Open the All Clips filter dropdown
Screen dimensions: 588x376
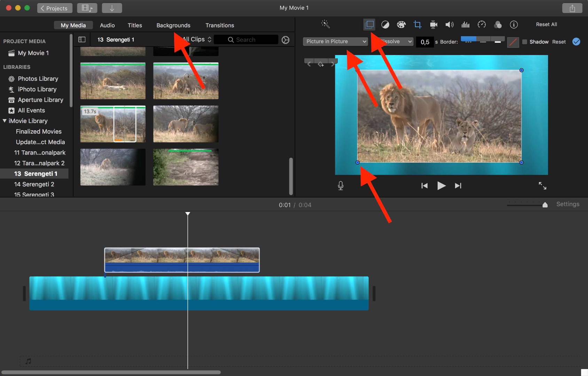tap(197, 39)
